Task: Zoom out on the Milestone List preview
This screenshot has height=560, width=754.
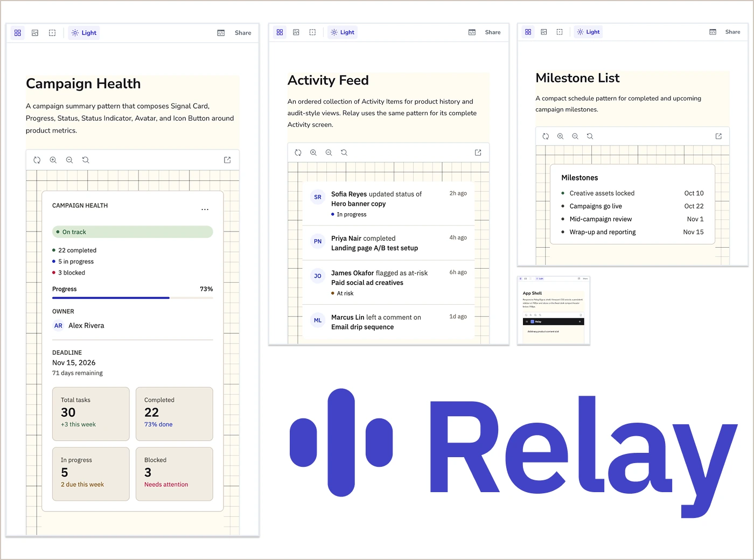Action: point(575,136)
